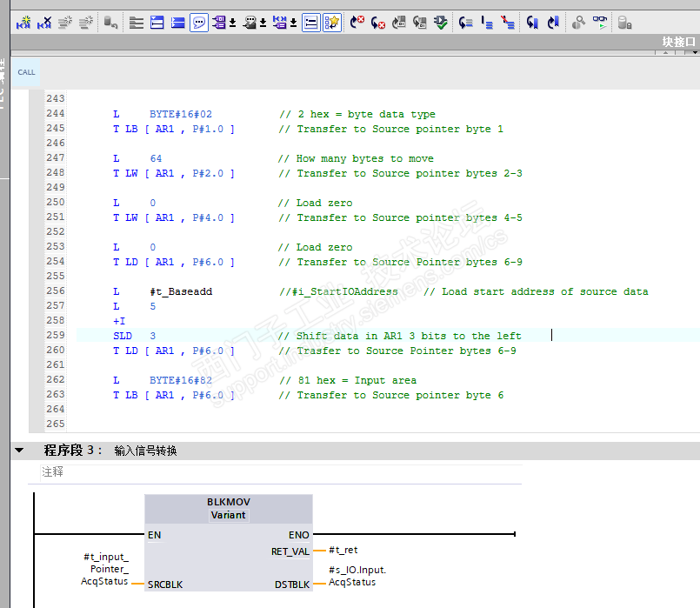Viewport: 700px width, 608px height.
Task: Click the DSTBLK parameter label
Action: click(292, 585)
